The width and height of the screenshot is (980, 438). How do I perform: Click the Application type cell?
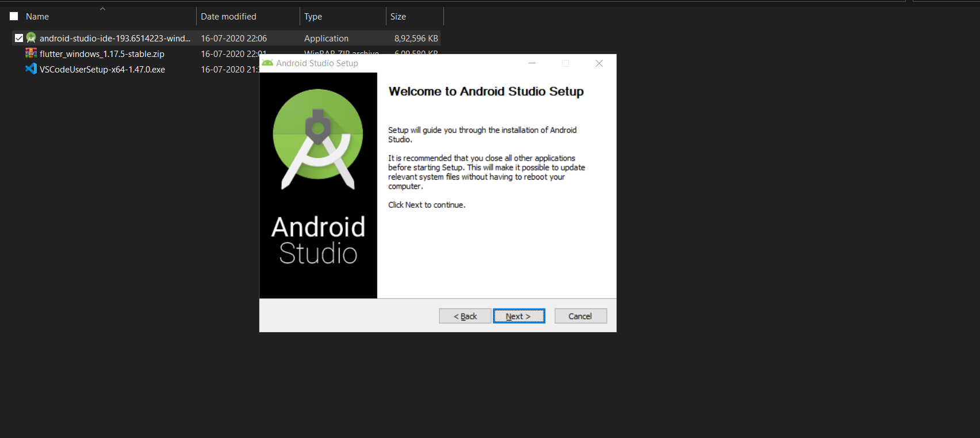pyautogui.click(x=326, y=39)
